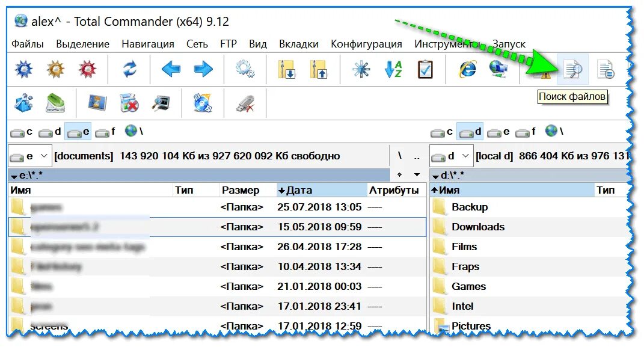Click the USB stick remove icon
The image size is (644, 347).
coord(245,103)
